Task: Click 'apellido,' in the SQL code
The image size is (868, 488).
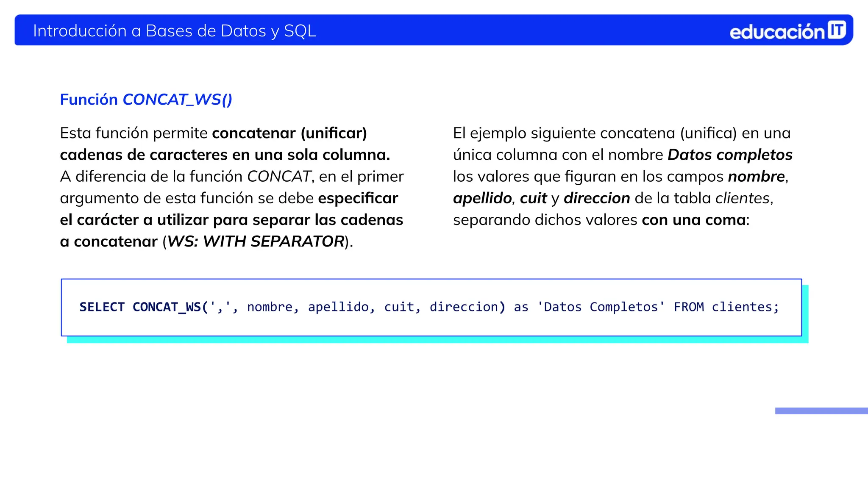Action: [342, 307]
